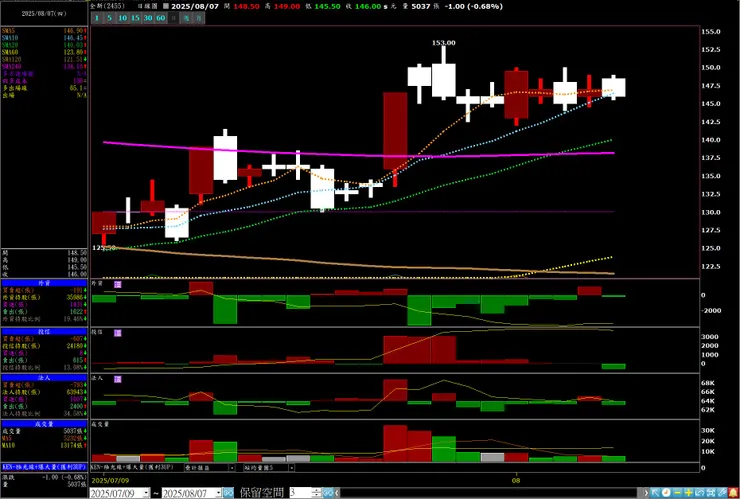This screenshot has height=499, width=740.
Task: Click the cursor arrow tool icon
Action: click(656, 492)
